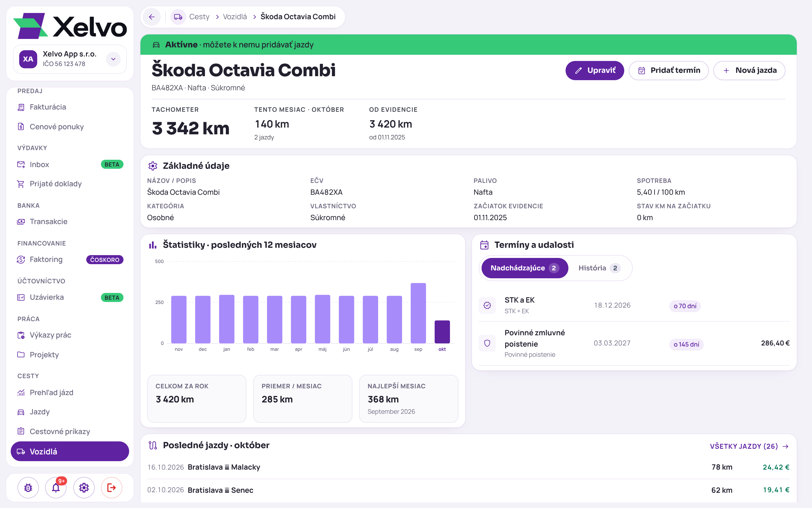
Task: Click Pridať termín button
Action: [x=668, y=71]
